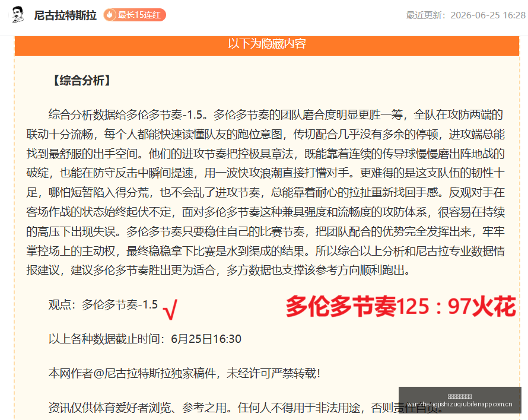Click the 本网作者@尼古拉特斯拉独家稿件 notice
Screen dimensions: 528x420
coord(184,373)
